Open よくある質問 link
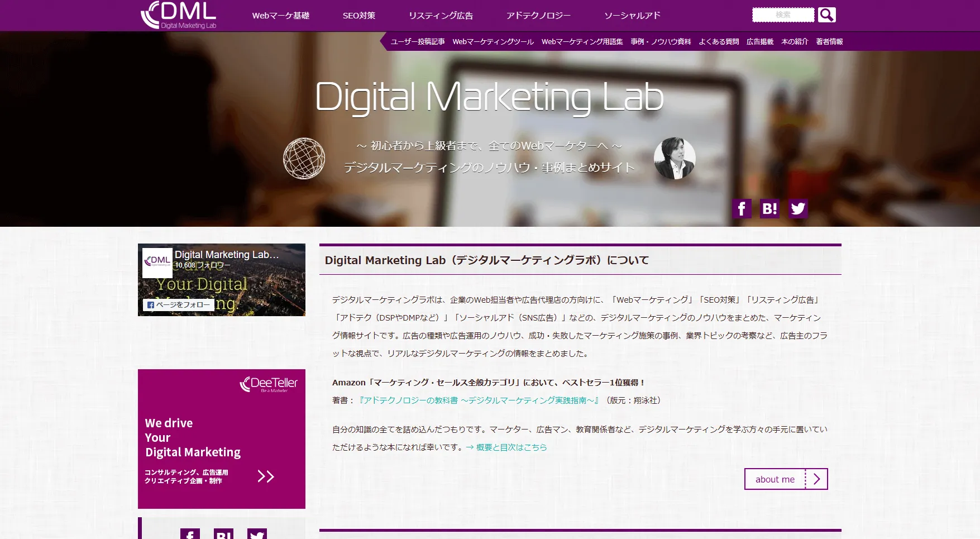 719,41
